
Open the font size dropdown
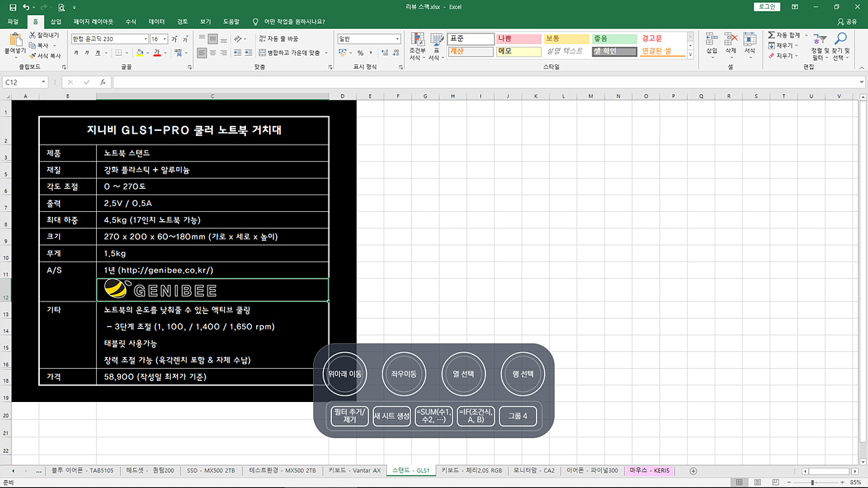pyautogui.click(x=165, y=39)
